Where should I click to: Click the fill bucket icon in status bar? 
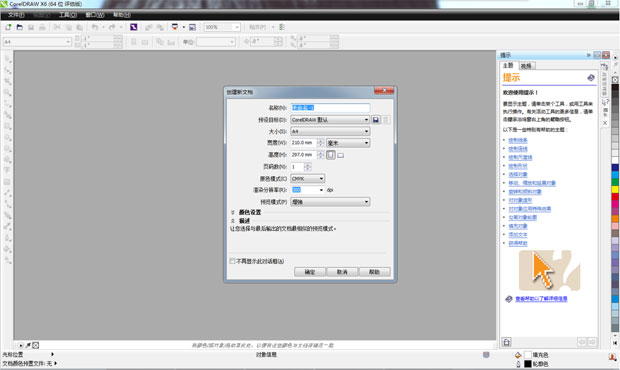click(x=518, y=355)
